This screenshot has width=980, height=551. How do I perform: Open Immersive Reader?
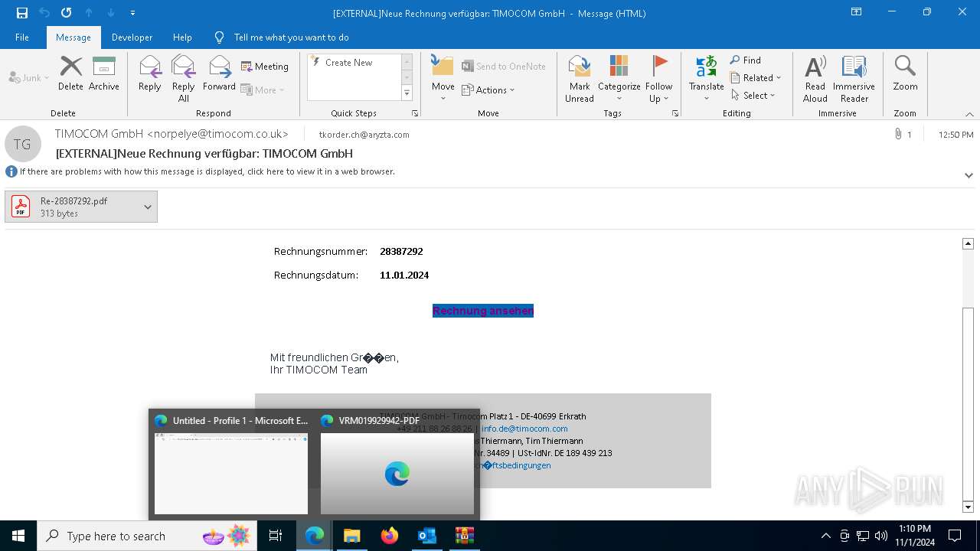pyautogui.click(x=854, y=79)
